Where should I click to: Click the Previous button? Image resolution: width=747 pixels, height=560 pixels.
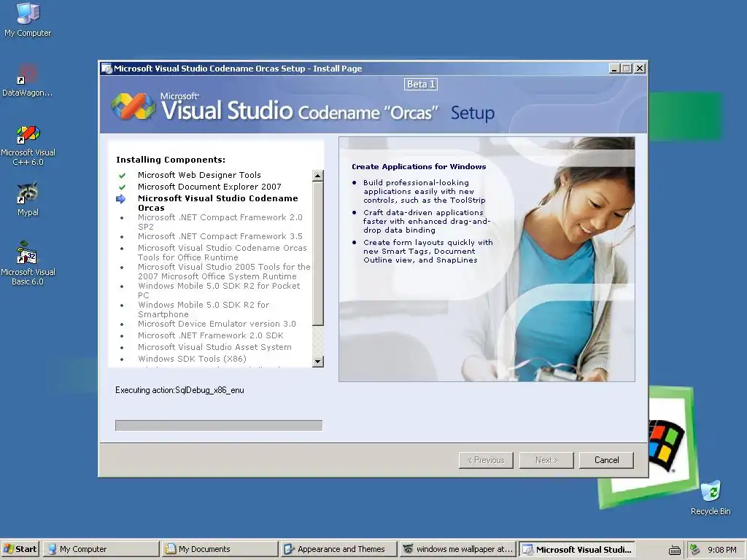point(486,460)
